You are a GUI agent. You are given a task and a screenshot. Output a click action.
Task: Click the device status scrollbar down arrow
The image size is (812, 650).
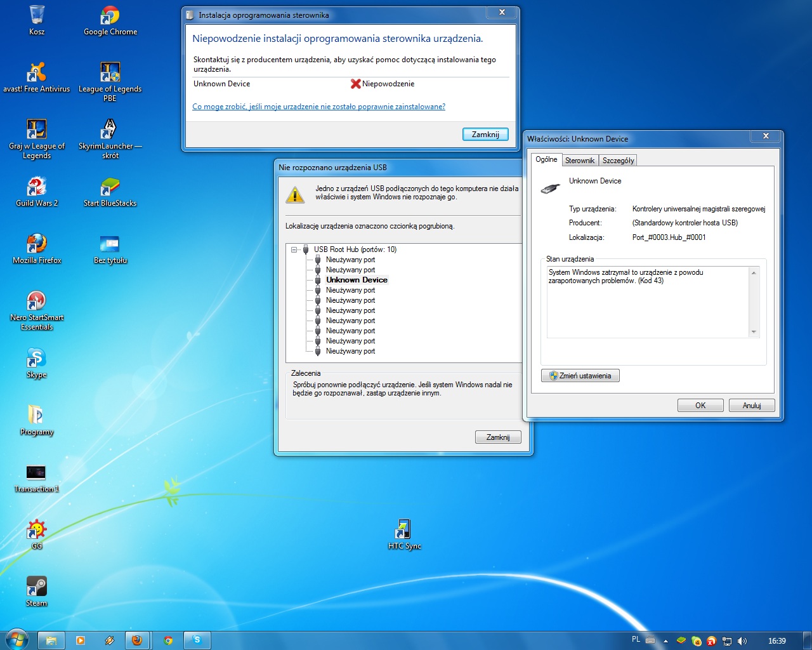[754, 332]
